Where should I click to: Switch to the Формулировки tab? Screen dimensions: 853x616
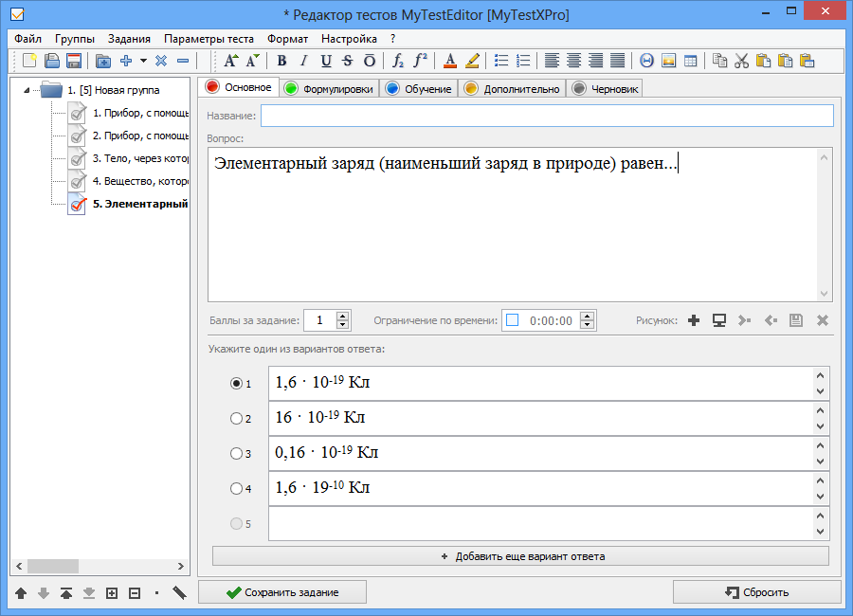pyautogui.click(x=330, y=89)
